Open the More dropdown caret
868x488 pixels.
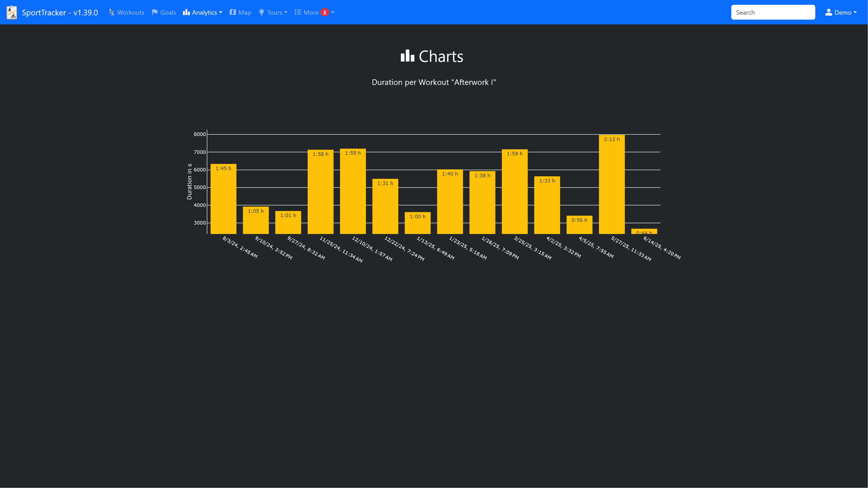[x=333, y=12]
